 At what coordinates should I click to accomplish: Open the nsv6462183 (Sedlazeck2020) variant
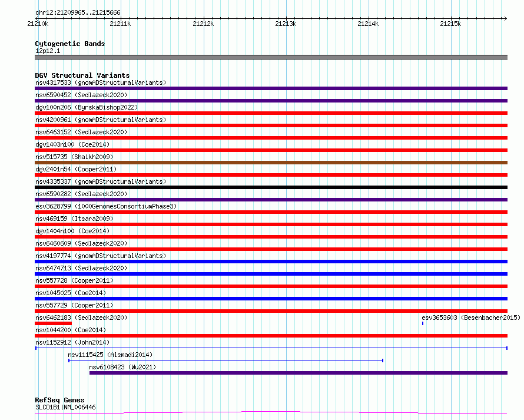coord(81,318)
